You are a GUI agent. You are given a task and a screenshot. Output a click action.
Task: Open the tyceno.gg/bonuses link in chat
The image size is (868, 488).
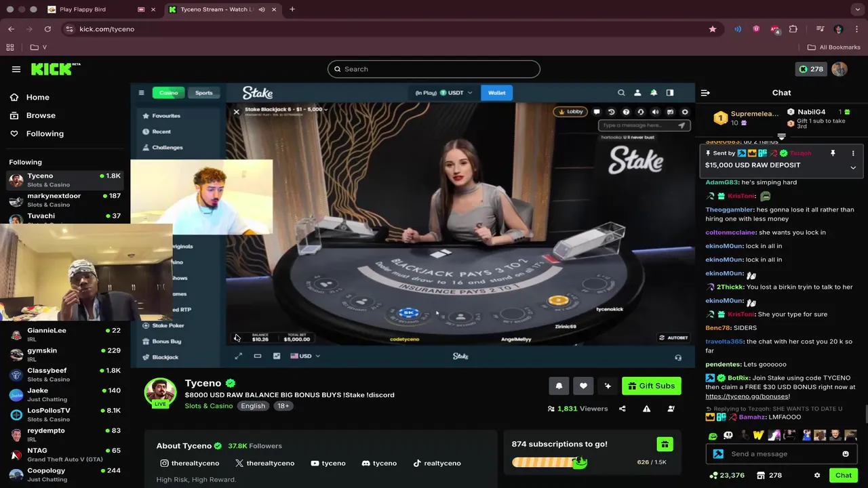click(747, 396)
